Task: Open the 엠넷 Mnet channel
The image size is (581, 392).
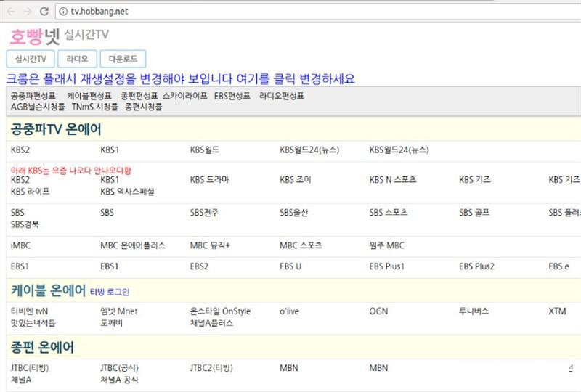Action: [x=119, y=311]
